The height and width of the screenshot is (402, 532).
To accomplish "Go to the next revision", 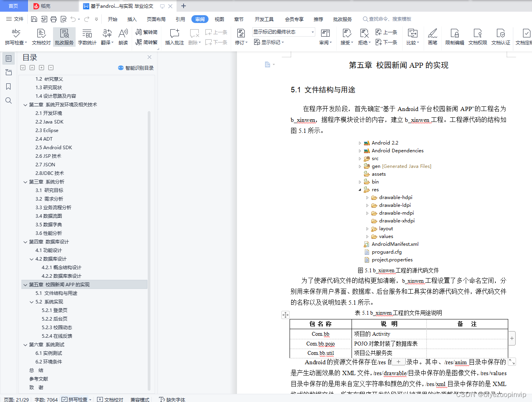I will pyautogui.click(x=386, y=42).
